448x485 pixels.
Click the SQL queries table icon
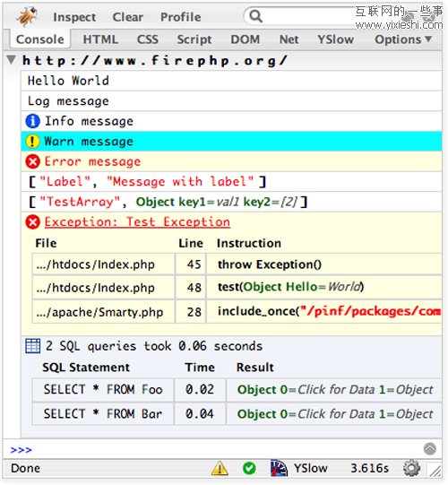point(33,346)
